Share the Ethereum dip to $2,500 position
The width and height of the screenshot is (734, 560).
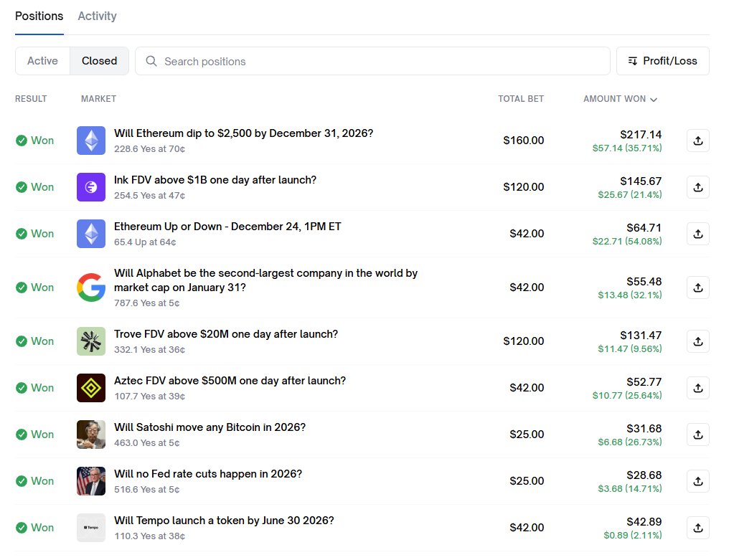(697, 141)
